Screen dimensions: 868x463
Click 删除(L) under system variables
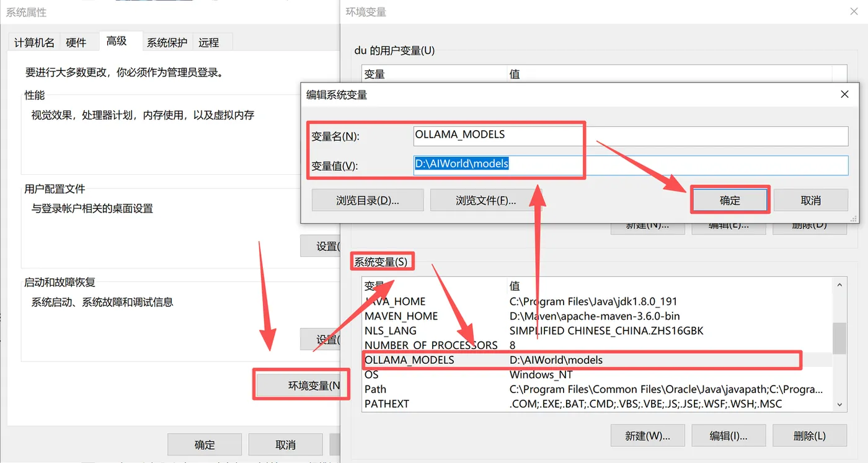tap(810, 436)
